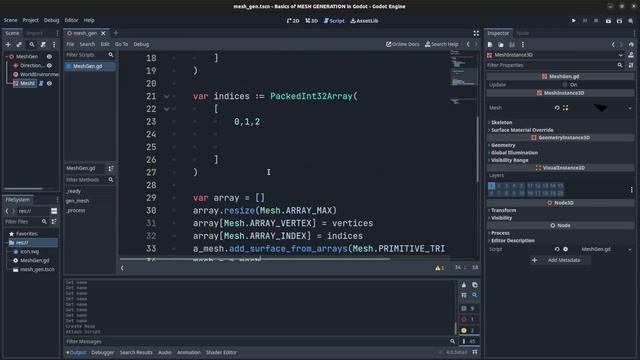The width and height of the screenshot is (640, 360).
Task: Toggle visibility of DirectionalLight node
Action: click(49, 65)
